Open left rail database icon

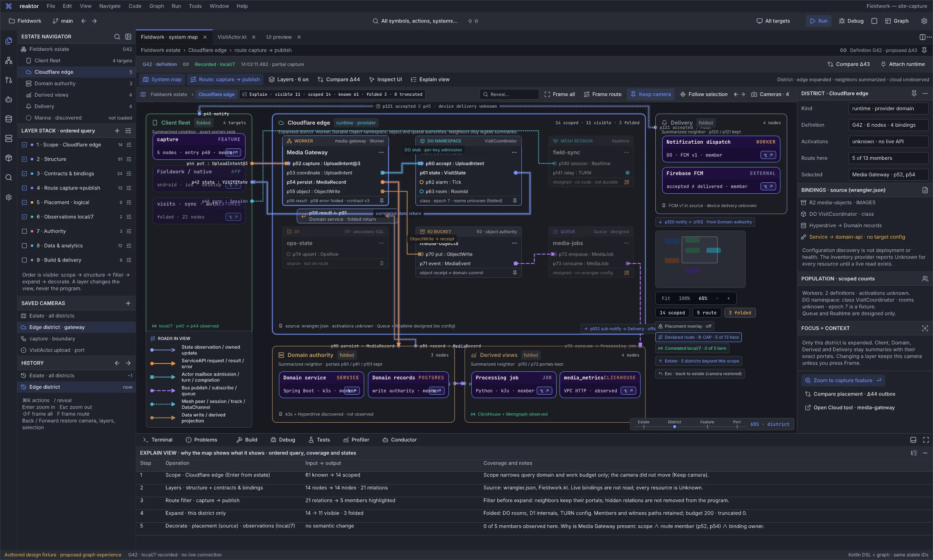[8, 119]
